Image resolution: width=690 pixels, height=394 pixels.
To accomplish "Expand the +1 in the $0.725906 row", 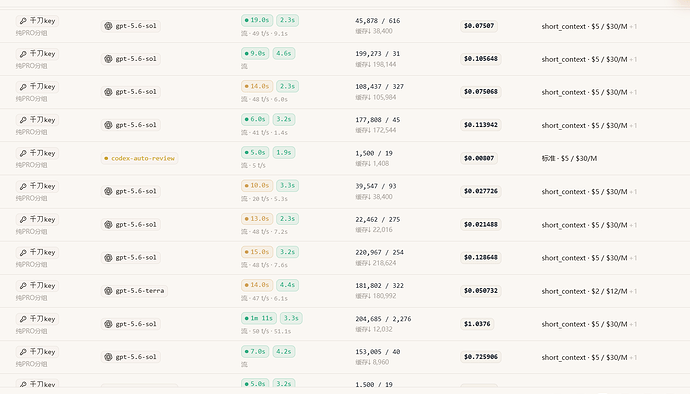I will coord(633,358).
